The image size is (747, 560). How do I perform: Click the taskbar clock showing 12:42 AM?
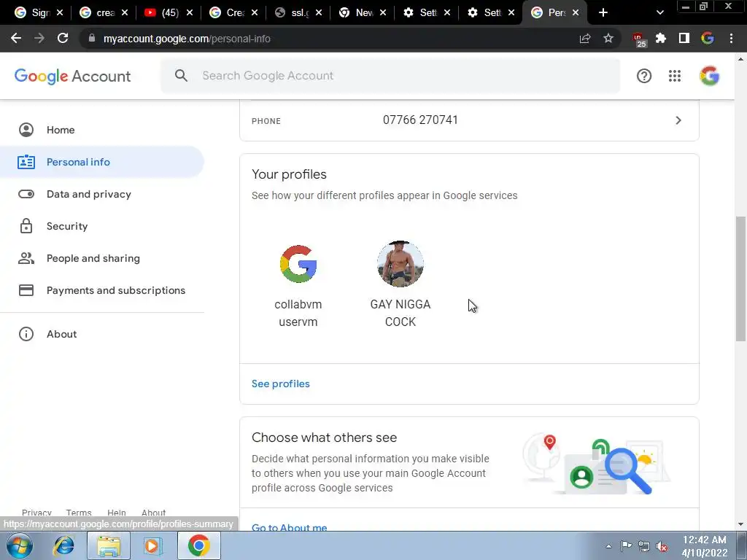pyautogui.click(x=705, y=545)
